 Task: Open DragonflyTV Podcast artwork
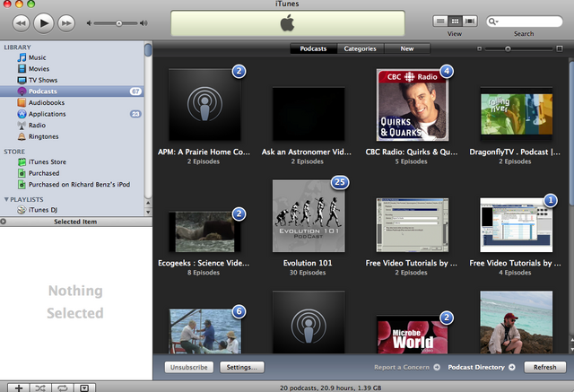click(517, 114)
